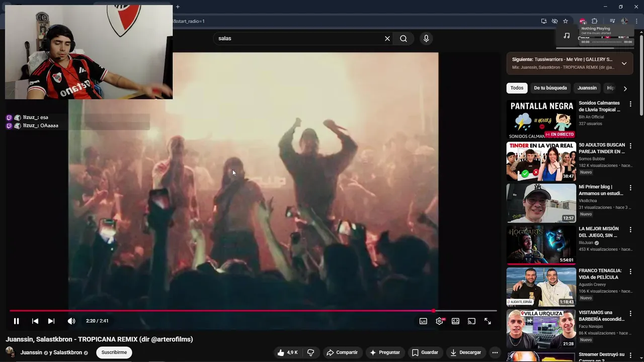
Task: Run the search with the magnifier button
Action: [404, 38]
